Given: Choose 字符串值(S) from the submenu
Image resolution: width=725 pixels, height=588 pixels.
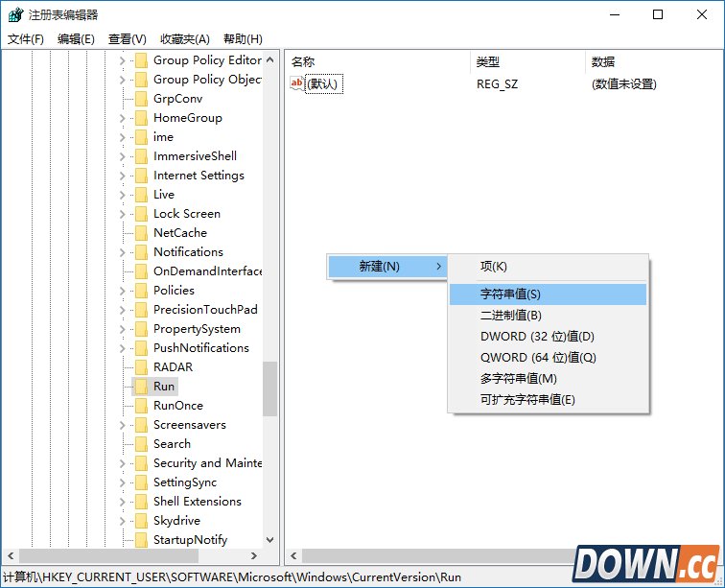Looking at the screenshot, I should coord(548,294).
